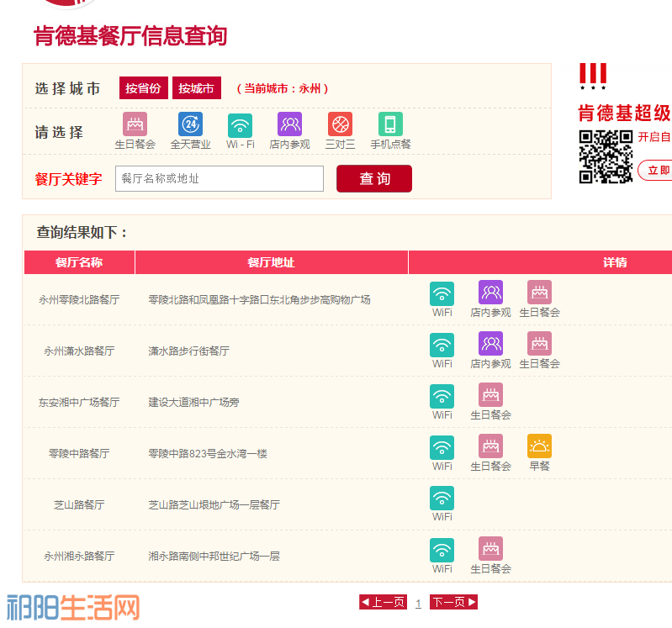Click the KFC super app QR code
The width and height of the screenshot is (672, 628).
[606, 156]
